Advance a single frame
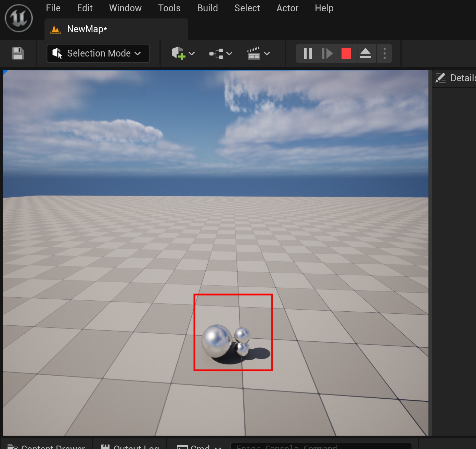 (327, 53)
